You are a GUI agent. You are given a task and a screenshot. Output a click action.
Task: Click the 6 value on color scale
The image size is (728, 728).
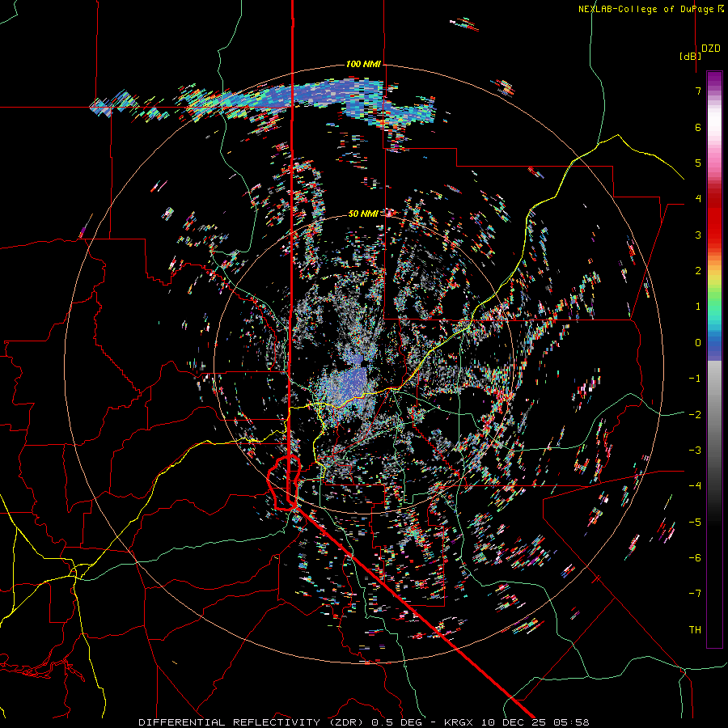[x=698, y=127]
